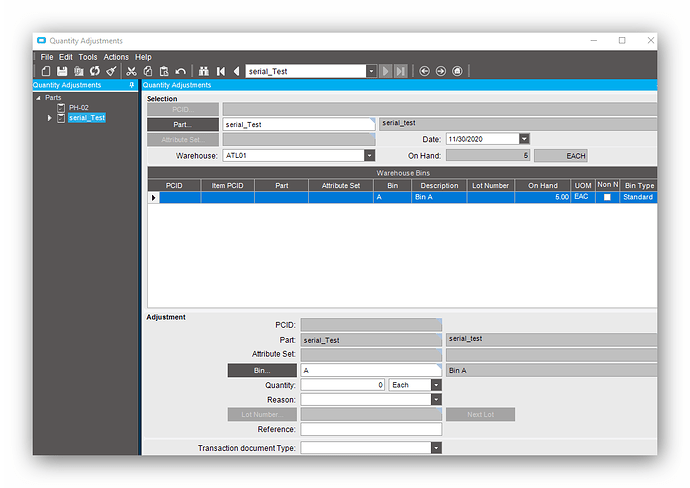Go to previous record arrow
The height and width of the screenshot is (488, 690).
tap(236, 71)
